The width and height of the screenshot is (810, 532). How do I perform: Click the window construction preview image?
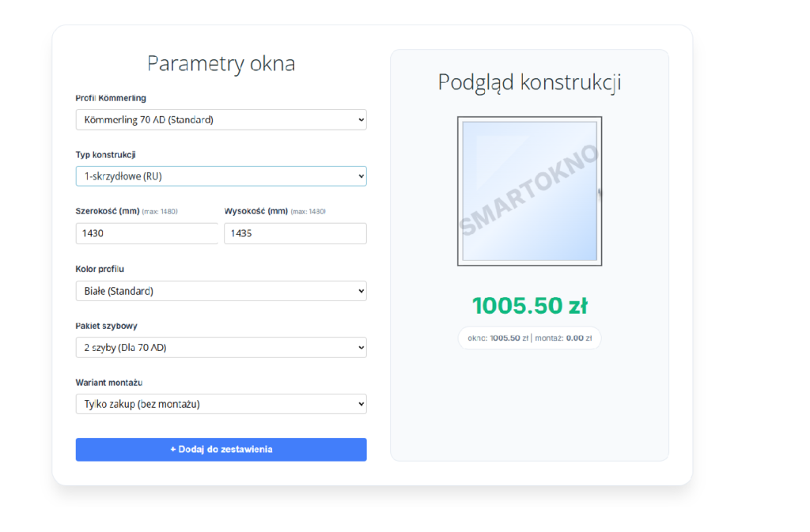point(529,191)
